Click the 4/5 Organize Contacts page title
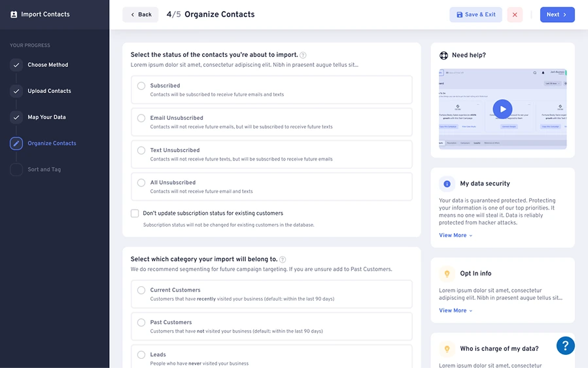The image size is (588, 368). tap(211, 14)
